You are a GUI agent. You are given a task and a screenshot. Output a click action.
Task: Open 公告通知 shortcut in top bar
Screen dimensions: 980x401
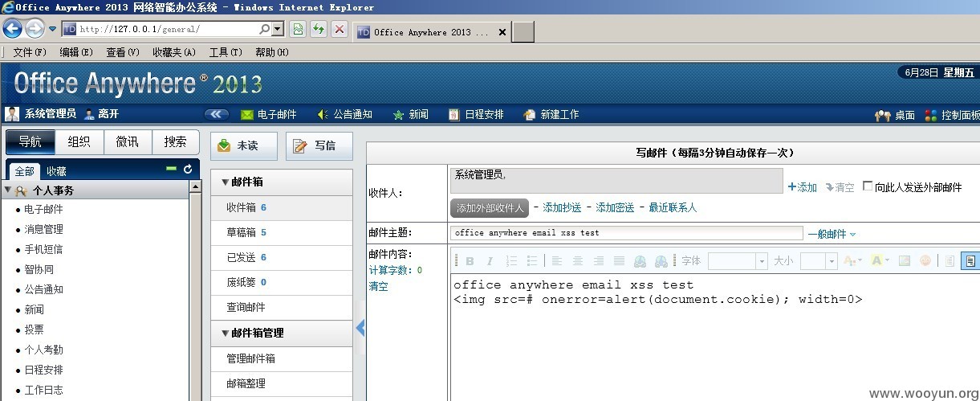pos(344,115)
